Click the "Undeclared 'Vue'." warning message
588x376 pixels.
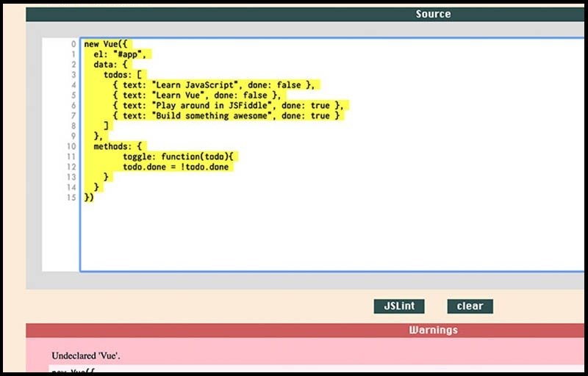tap(86, 355)
